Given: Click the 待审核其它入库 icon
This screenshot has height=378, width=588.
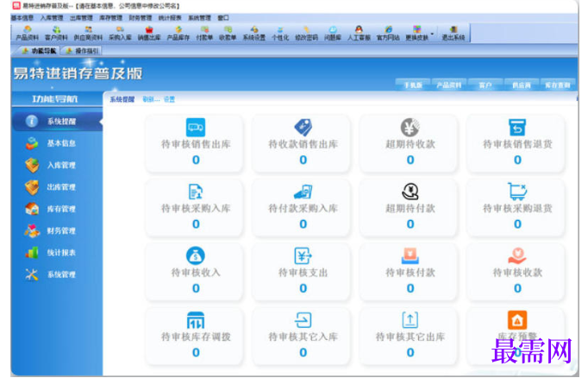Looking at the screenshot, I should (303, 320).
